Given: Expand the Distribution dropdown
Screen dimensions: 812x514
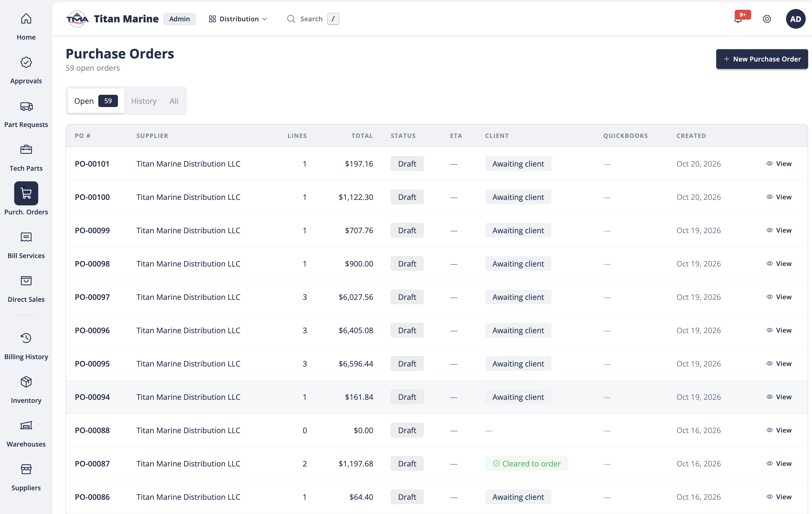Looking at the screenshot, I should (x=238, y=19).
